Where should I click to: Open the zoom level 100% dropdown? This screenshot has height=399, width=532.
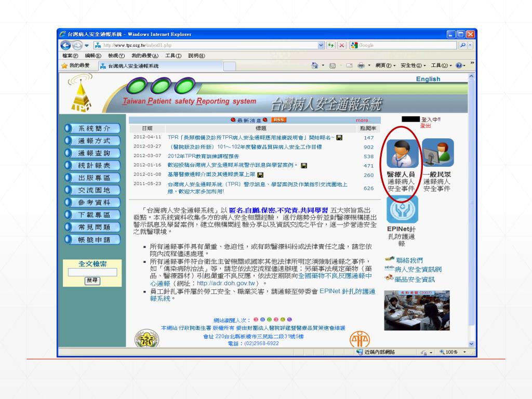(464, 352)
